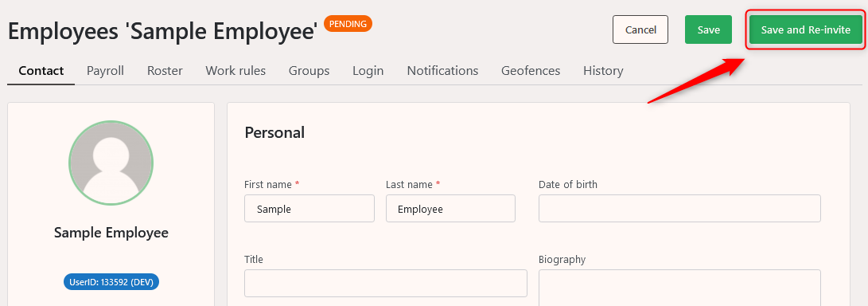Open the Notifications tab
This screenshot has width=868, height=306.
click(x=442, y=71)
